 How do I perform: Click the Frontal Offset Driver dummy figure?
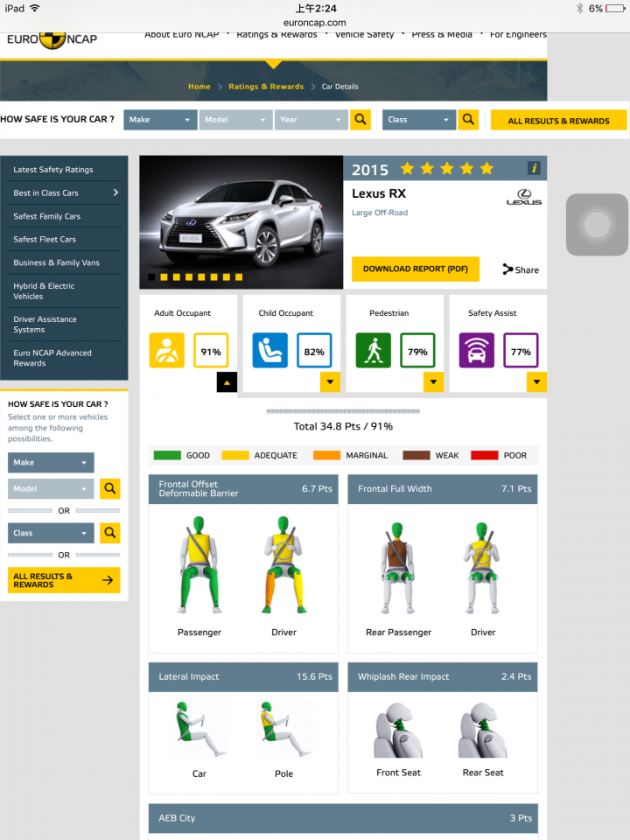point(283,564)
